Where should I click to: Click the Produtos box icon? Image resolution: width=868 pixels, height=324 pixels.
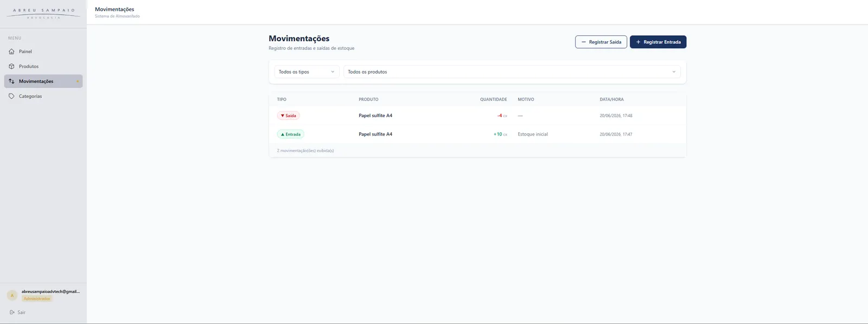(x=11, y=66)
